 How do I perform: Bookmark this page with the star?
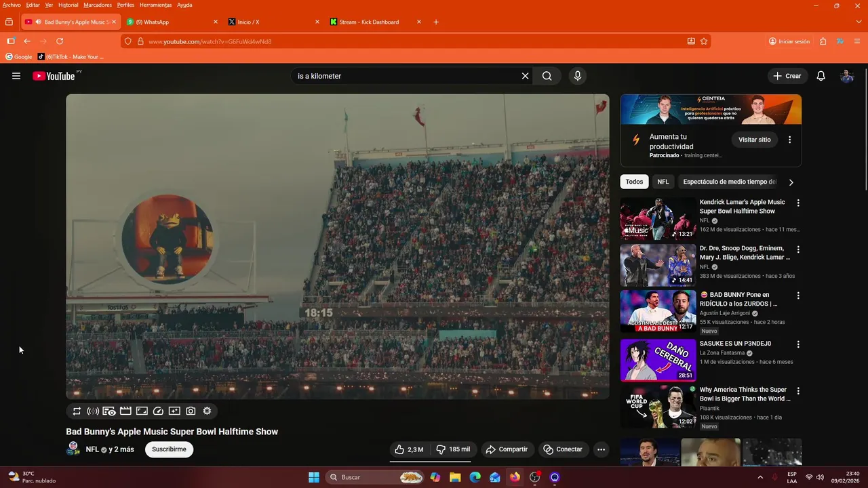[704, 41]
